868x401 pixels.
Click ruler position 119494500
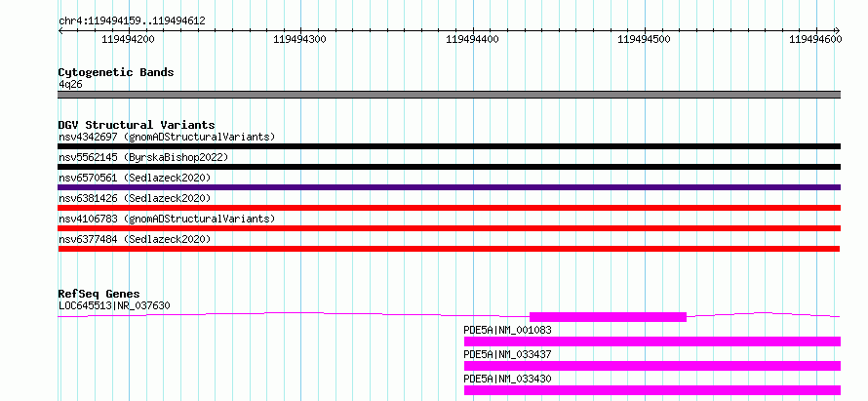click(x=644, y=39)
